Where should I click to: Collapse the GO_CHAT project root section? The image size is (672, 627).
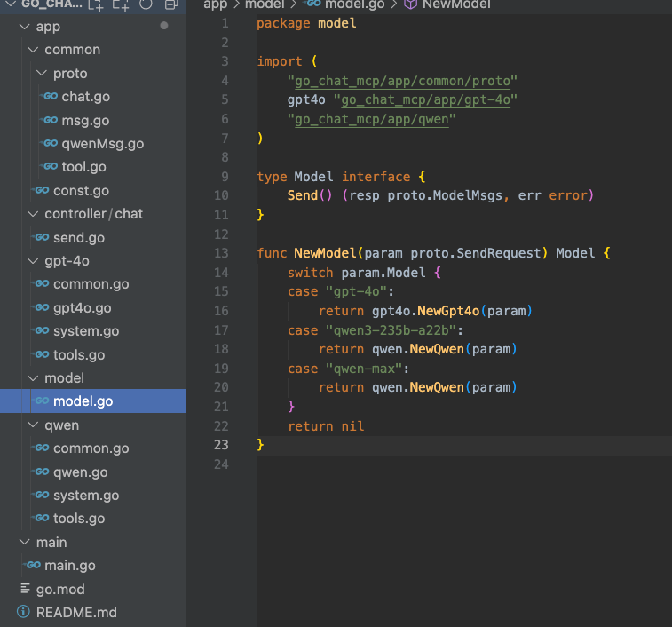[9, 4]
